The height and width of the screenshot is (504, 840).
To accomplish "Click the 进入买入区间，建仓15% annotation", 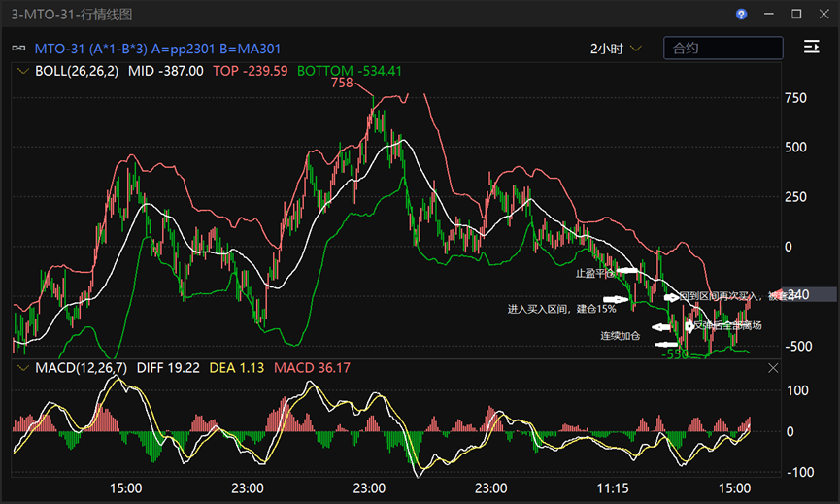I will pos(561,309).
